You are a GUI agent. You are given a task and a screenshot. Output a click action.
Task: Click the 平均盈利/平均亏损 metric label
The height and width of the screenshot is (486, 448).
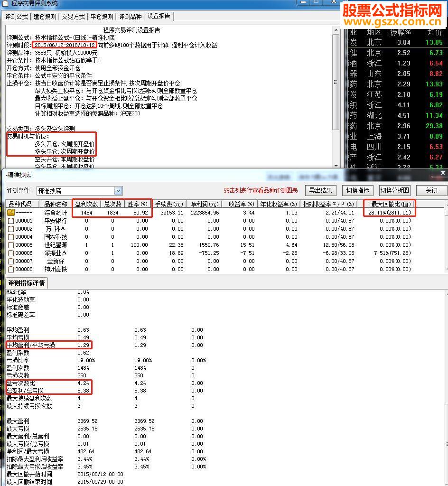tap(31, 345)
